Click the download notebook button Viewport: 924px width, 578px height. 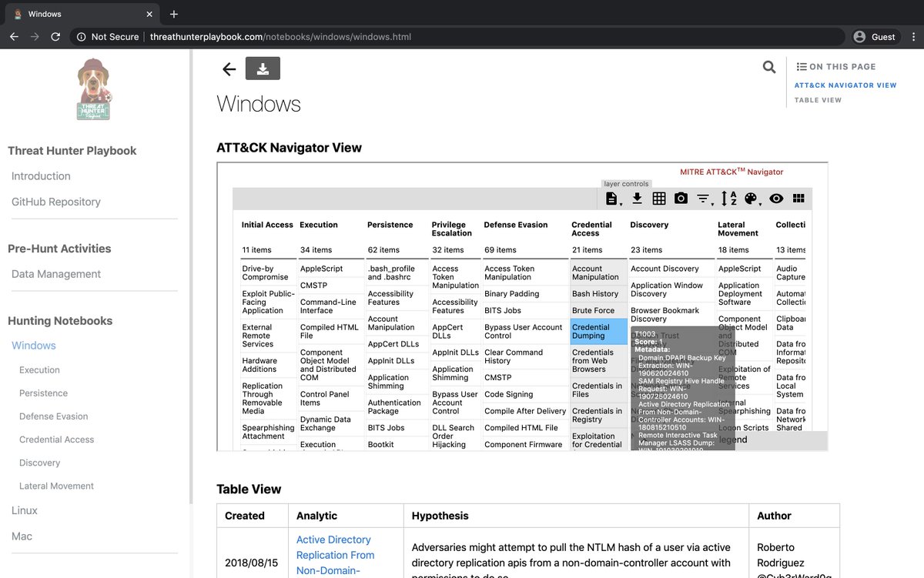pos(263,68)
